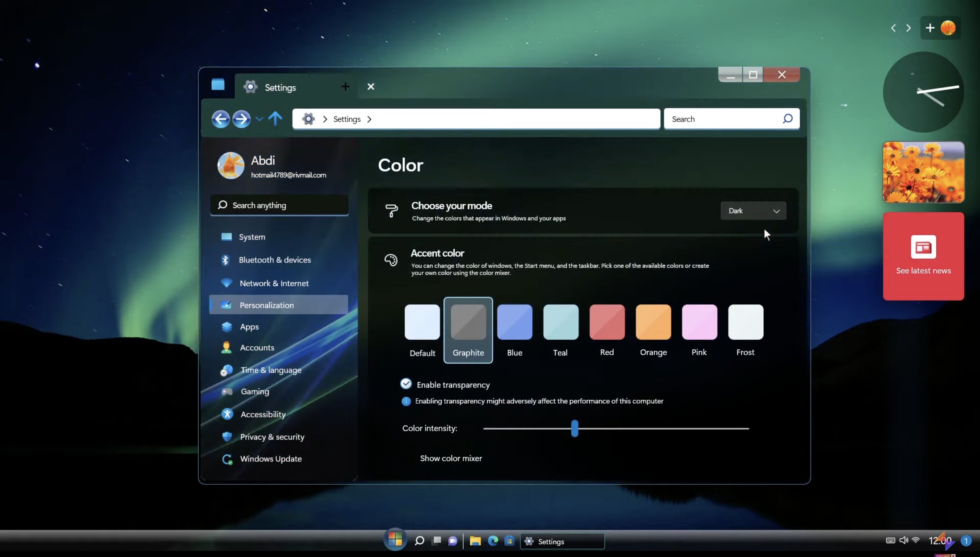Image resolution: width=980 pixels, height=557 pixels.
Task: Click the blue folder icon in the tab strip
Action: [x=218, y=85]
